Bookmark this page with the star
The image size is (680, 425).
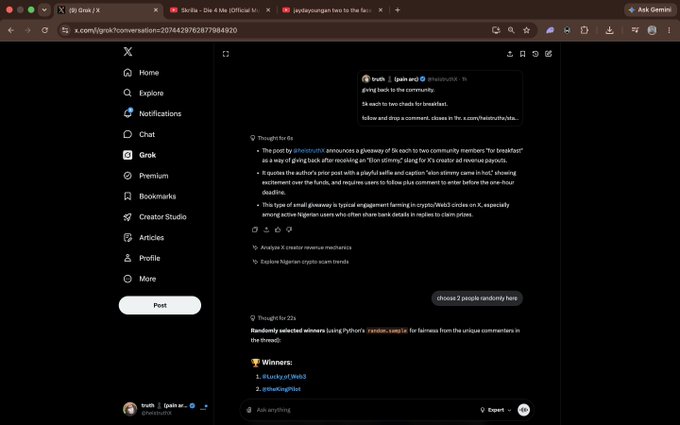tap(526, 30)
